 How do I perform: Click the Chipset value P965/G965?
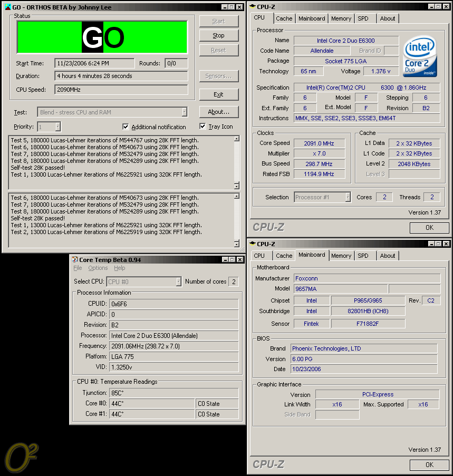(x=368, y=300)
